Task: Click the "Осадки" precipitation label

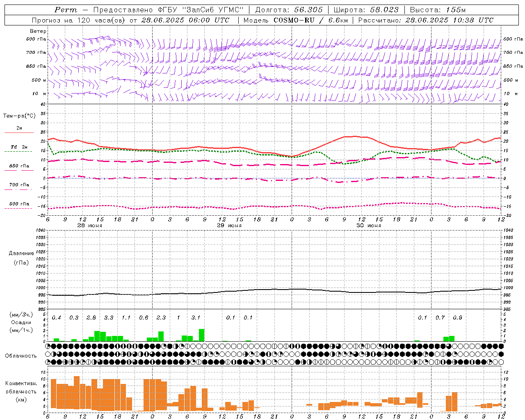Action: [x=21, y=322]
